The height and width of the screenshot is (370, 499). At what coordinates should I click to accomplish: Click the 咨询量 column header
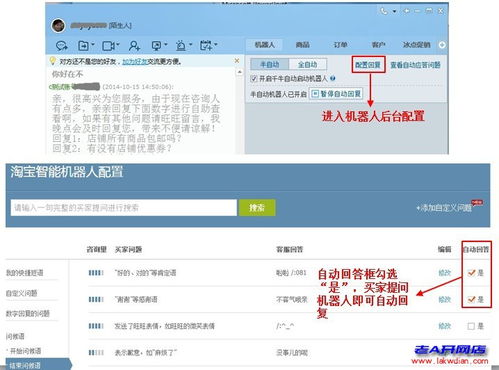pyautogui.click(x=96, y=249)
